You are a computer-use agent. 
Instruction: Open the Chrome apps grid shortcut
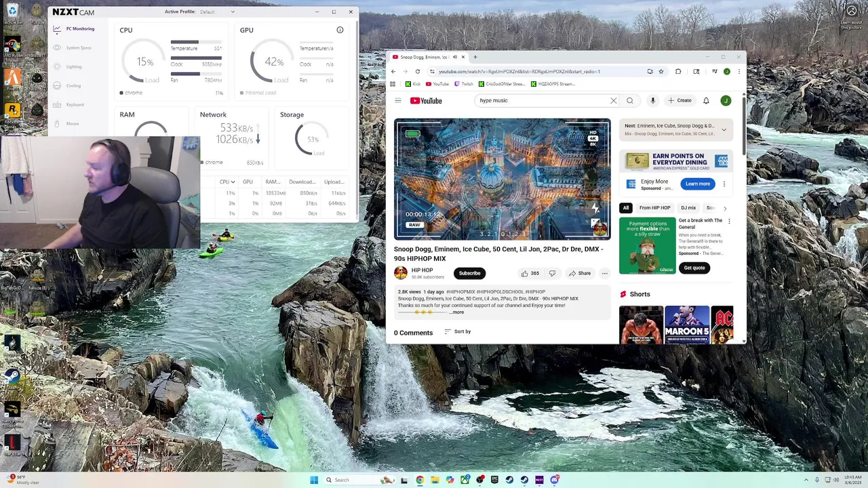click(x=393, y=84)
